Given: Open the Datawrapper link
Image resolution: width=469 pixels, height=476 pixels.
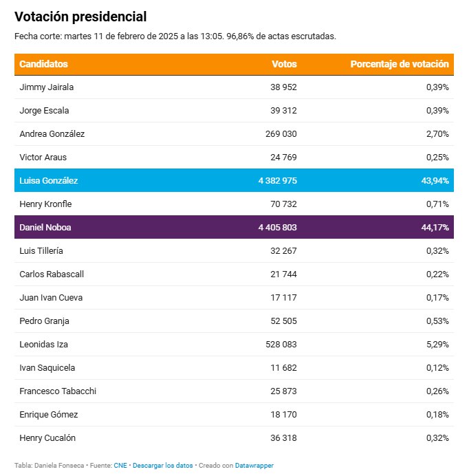Looking at the screenshot, I should 254,466.
